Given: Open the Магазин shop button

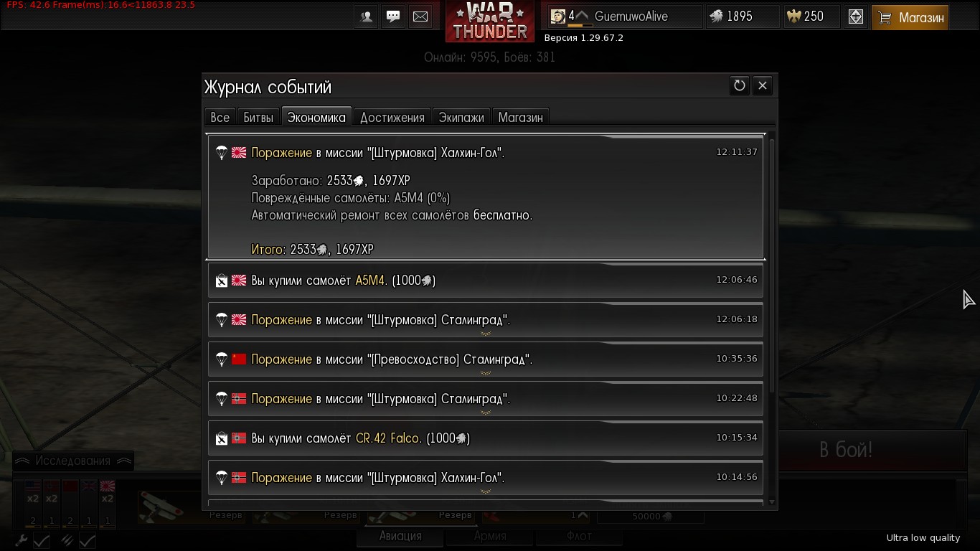Looking at the screenshot, I should pyautogui.click(x=910, y=17).
